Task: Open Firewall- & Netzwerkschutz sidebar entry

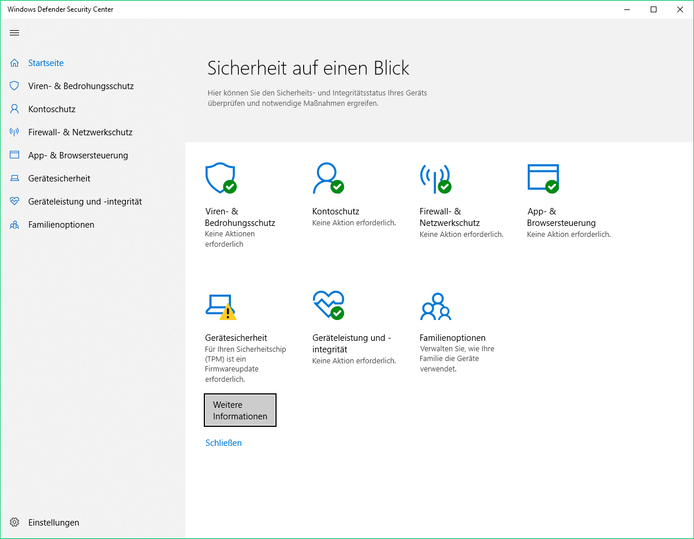Action: pyautogui.click(x=80, y=132)
